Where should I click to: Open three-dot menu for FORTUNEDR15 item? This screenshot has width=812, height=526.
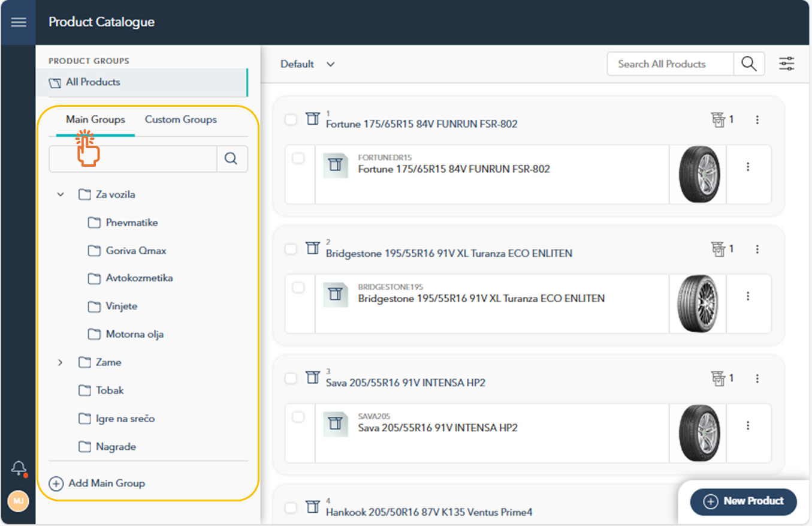tap(748, 167)
